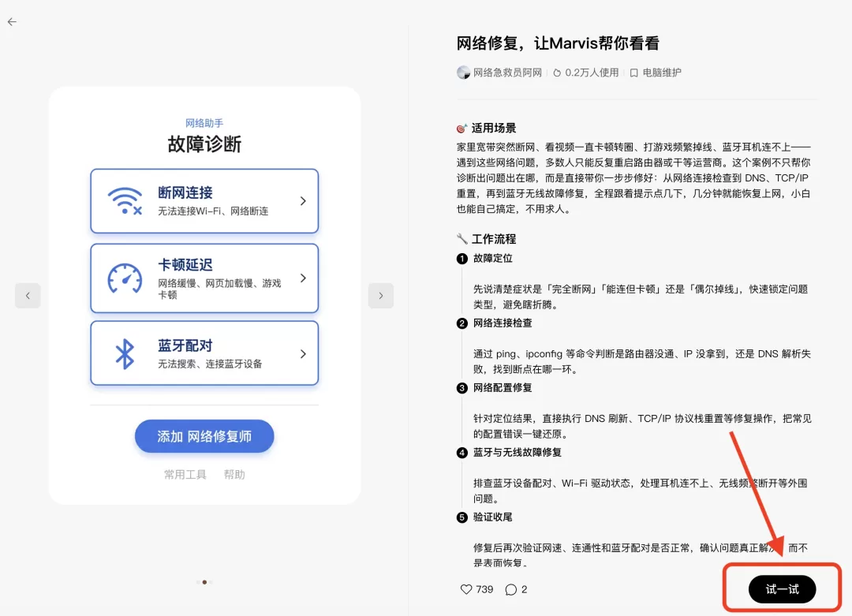Click 添加 网络修复师 button
Viewport: 852px width, 616px height.
(204, 436)
